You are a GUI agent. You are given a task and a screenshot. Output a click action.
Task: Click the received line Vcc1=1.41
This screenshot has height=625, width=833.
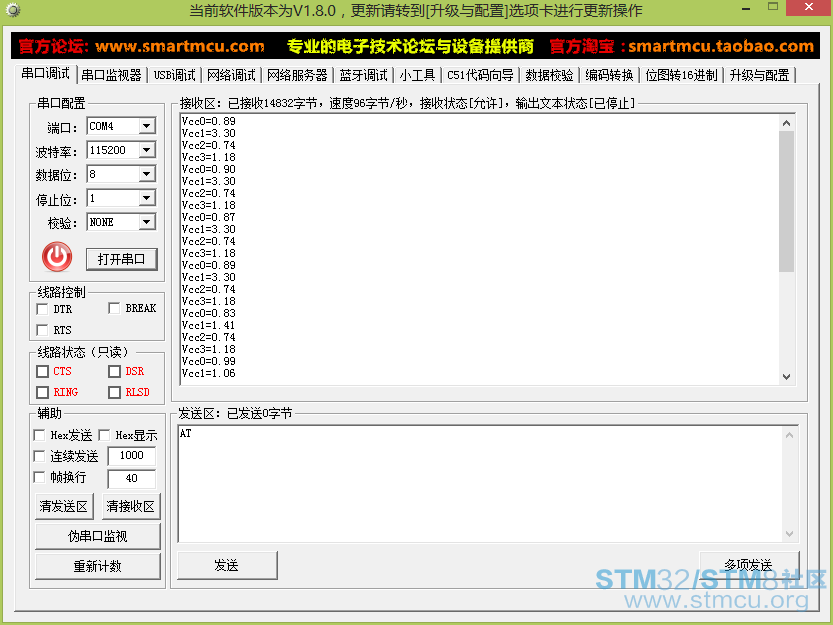pos(208,325)
